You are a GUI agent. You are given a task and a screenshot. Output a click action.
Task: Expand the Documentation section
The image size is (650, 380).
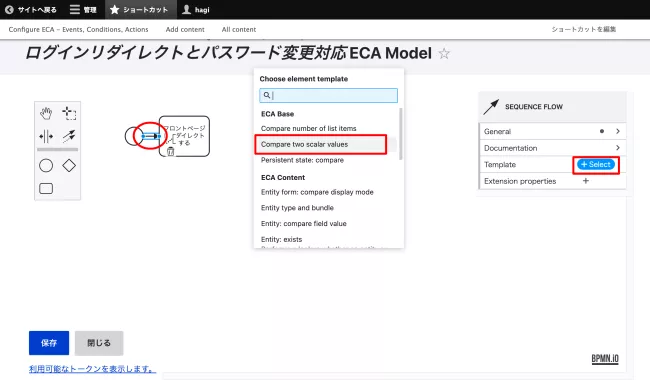pos(552,148)
